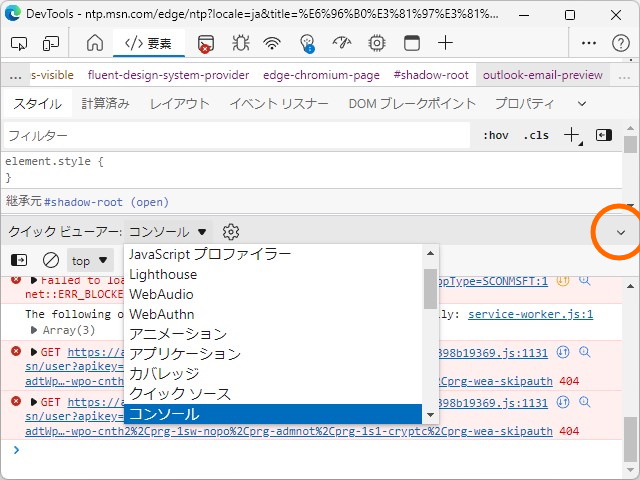Viewport: 640px width, 480px height.
Task: Open the Welcome home tab icon
Action: pos(95,43)
